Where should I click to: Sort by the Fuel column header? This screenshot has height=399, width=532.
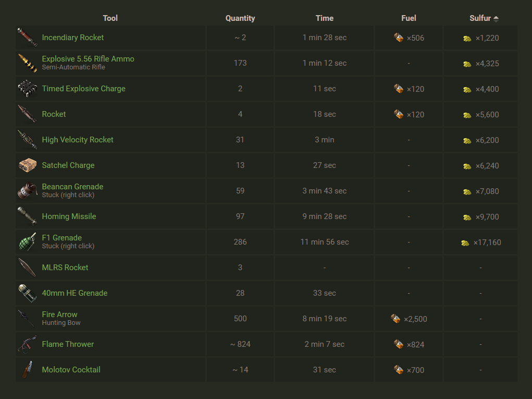409,18
